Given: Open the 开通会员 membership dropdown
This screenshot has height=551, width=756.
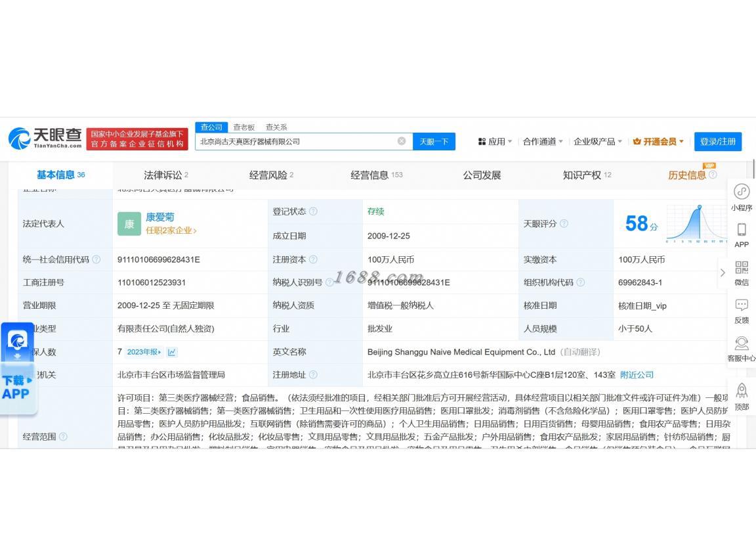Looking at the screenshot, I should click(658, 141).
